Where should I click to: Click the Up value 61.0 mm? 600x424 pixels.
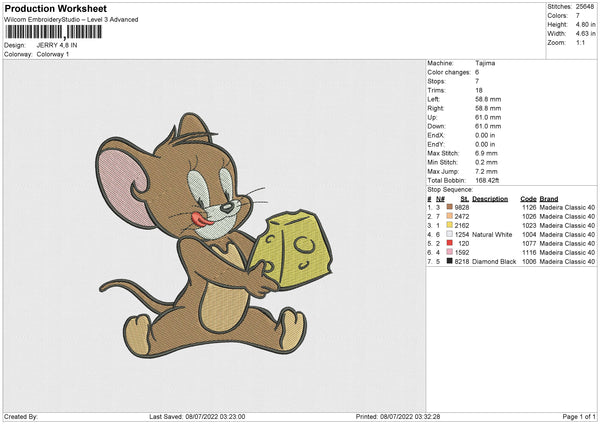pos(488,117)
